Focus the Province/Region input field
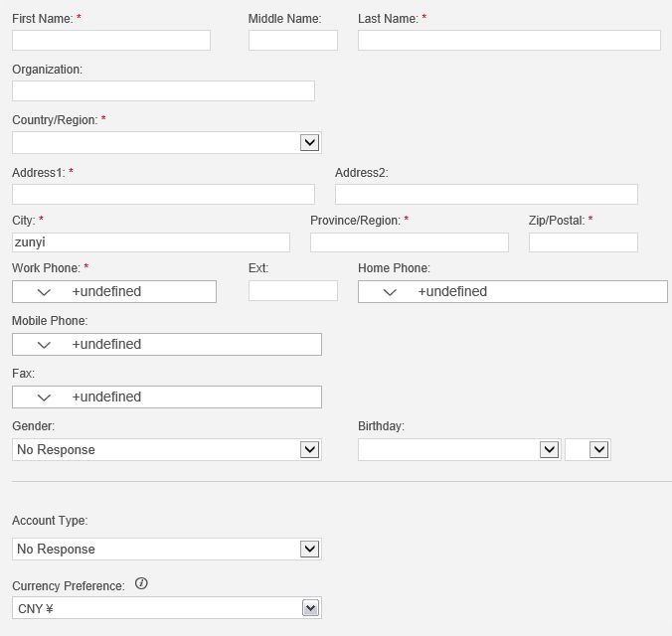The image size is (672, 636). [410, 242]
